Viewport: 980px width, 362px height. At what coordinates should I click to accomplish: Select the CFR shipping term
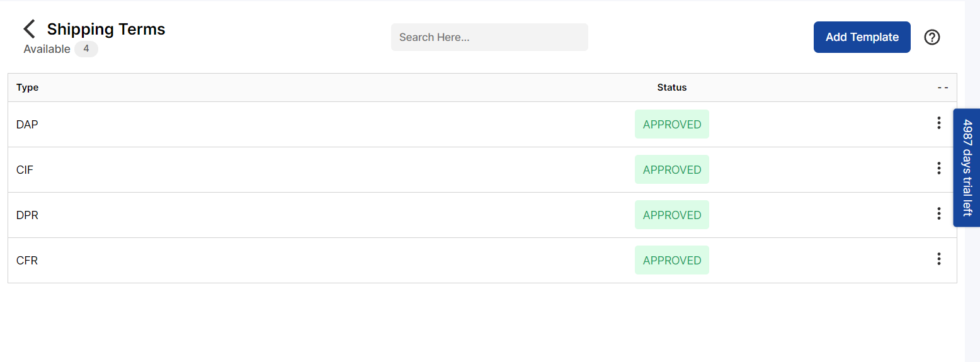click(x=27, y=261)
